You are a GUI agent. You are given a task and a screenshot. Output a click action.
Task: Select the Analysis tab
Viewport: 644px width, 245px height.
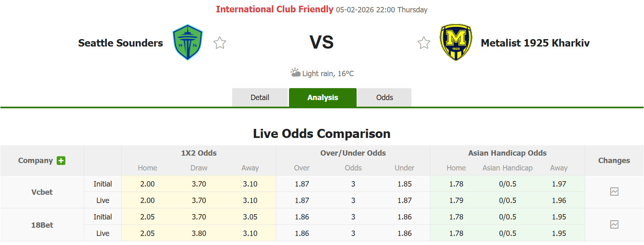[x=322, y=98]
